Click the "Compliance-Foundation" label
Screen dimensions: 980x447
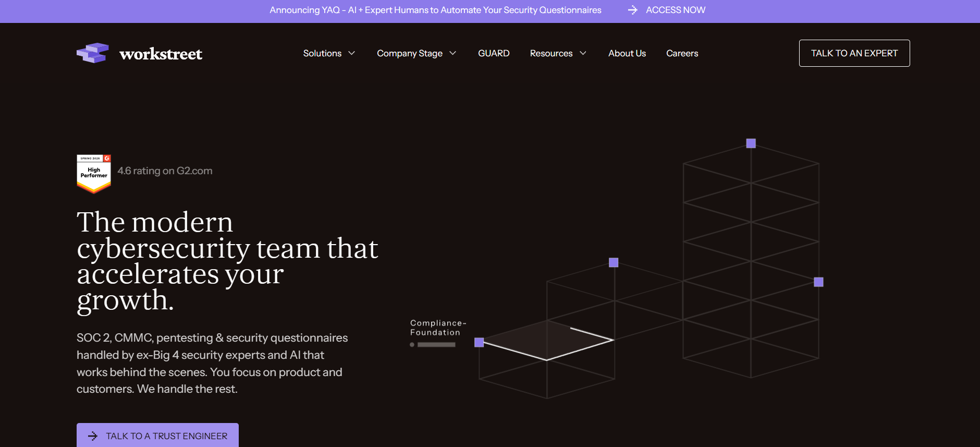click(x=438, y=328)
